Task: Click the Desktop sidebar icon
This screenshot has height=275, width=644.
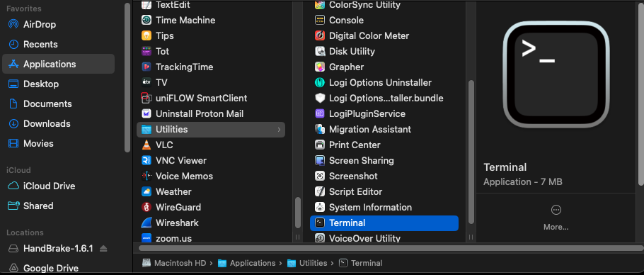Action: [x=13, y=84]
